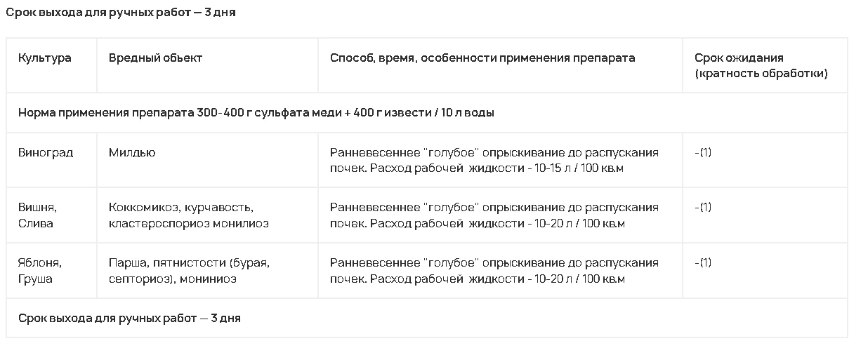The image size is (868, 348).
Task: Click the table footer "Срок выхода для ручных работ"
Action: 129,318
